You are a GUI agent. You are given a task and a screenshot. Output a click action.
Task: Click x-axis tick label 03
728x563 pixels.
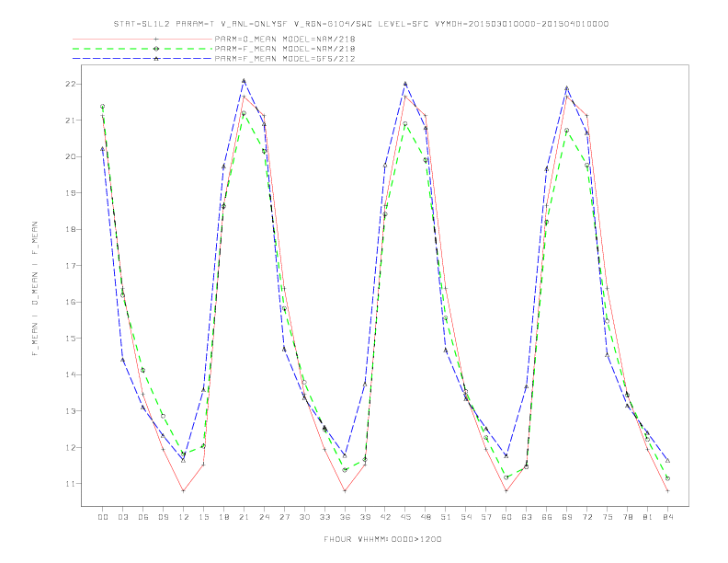click(x=122, y=517)
